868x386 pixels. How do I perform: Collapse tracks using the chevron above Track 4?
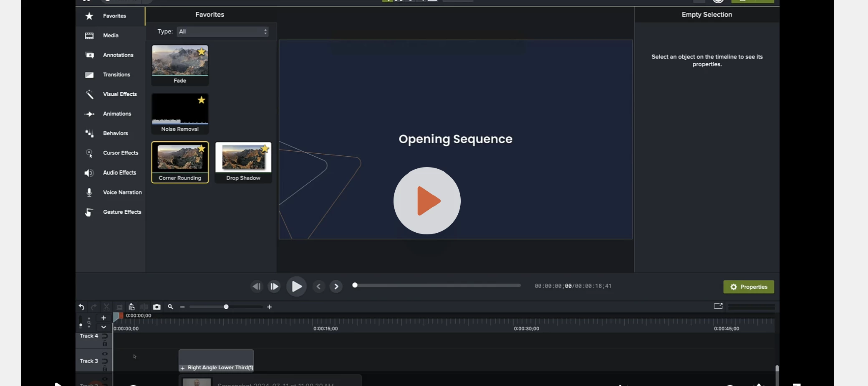(103, 328)
